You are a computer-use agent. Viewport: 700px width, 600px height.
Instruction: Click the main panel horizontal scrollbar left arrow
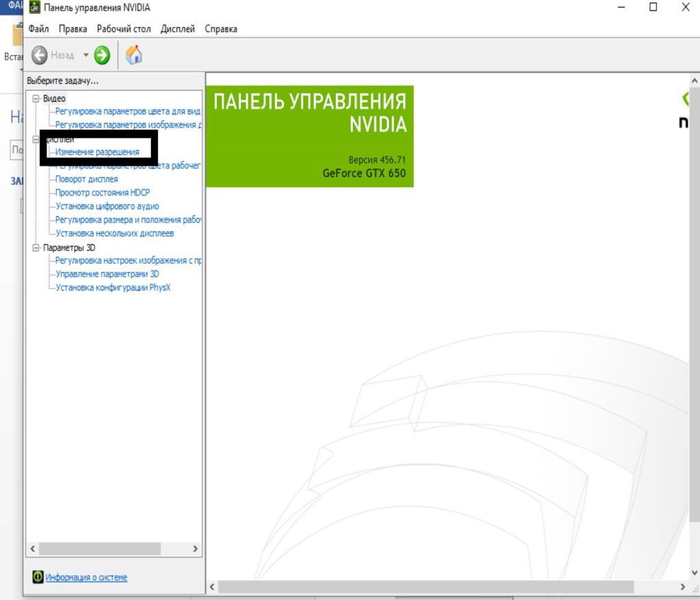point(212,587)
